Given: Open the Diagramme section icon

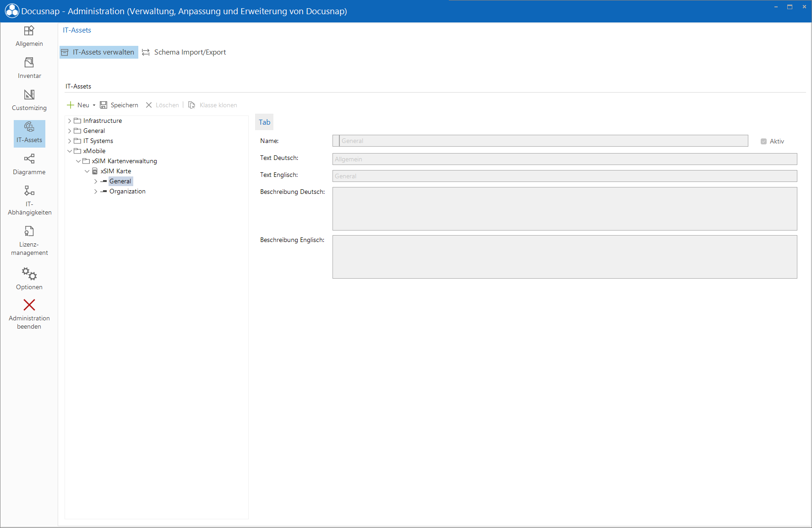Looking at the screenshot, I should tap(29, 159).
